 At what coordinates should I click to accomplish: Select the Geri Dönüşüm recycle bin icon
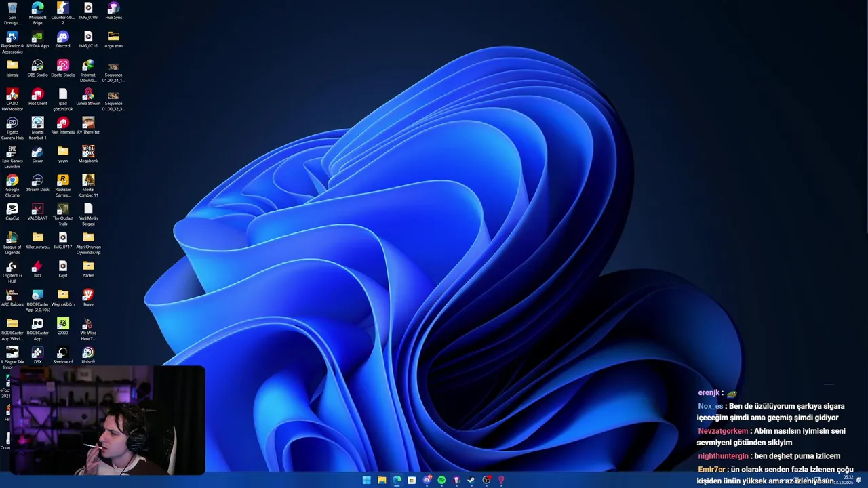pos(12,13)
